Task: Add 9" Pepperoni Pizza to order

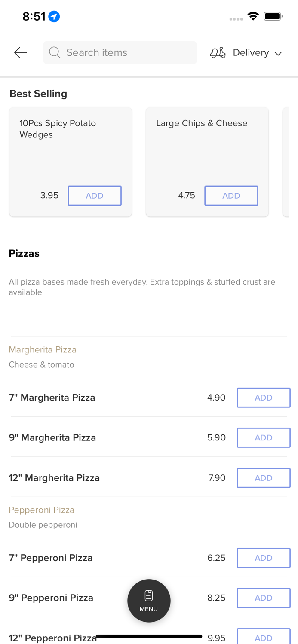Action: 263,598
